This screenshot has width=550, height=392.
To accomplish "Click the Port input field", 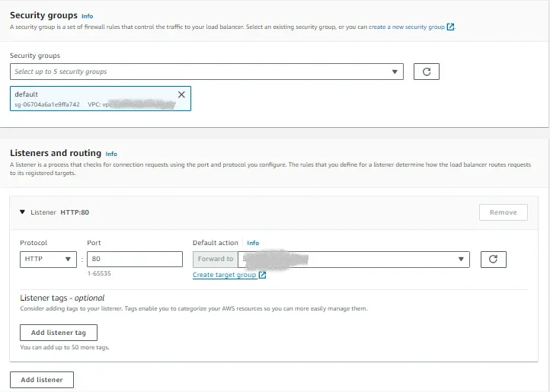I will (x=135, y=259).
